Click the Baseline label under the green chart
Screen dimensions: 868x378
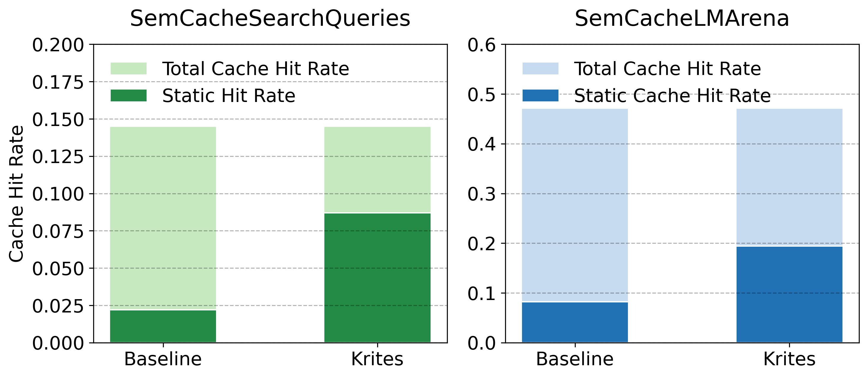click(163, 359)
